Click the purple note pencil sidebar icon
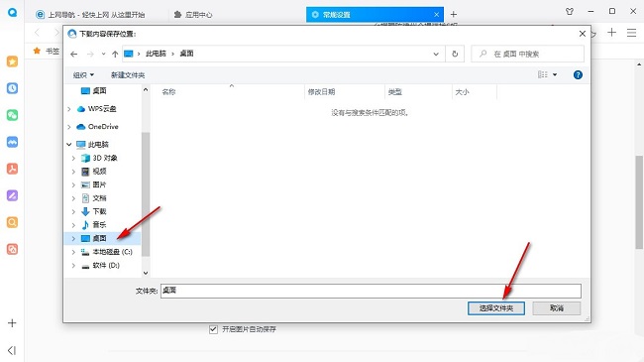644x362 pixels. tap(12, 195)
